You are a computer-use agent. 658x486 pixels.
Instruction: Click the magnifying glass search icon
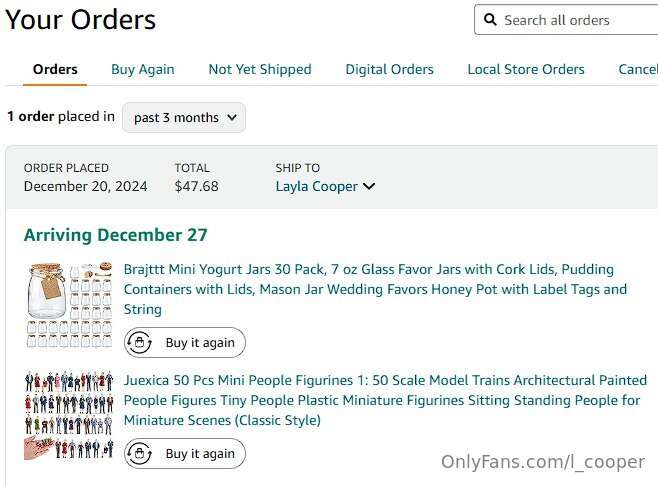(x=490, y=19)
